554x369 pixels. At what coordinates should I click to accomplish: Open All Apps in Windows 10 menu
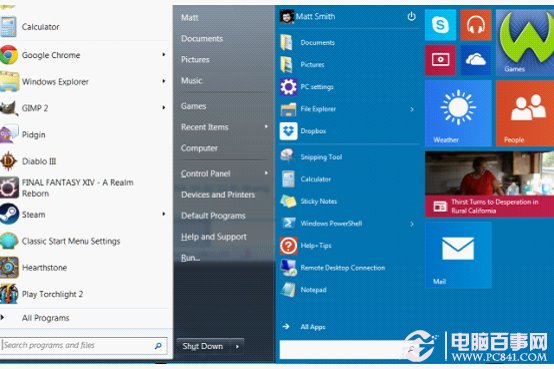[x=313, y=327]
